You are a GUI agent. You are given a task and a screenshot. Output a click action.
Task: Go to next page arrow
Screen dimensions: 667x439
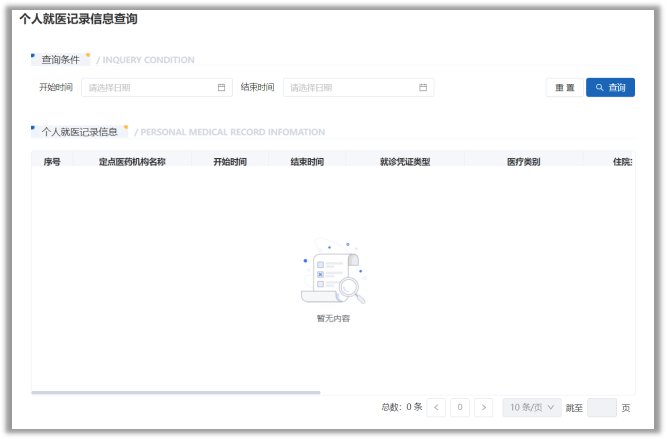point(484,408)
